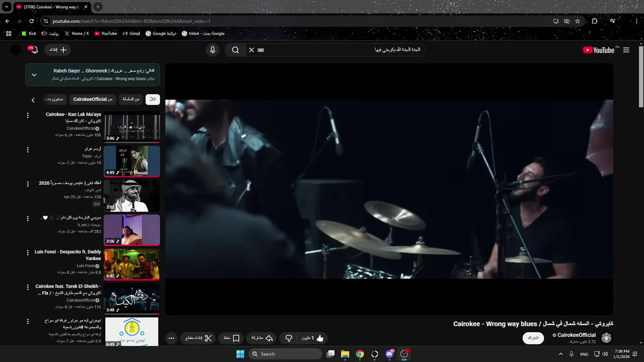Open the CairokeeOfficial channel avatar
The image size is (644, 362).
tap(607, 338)
